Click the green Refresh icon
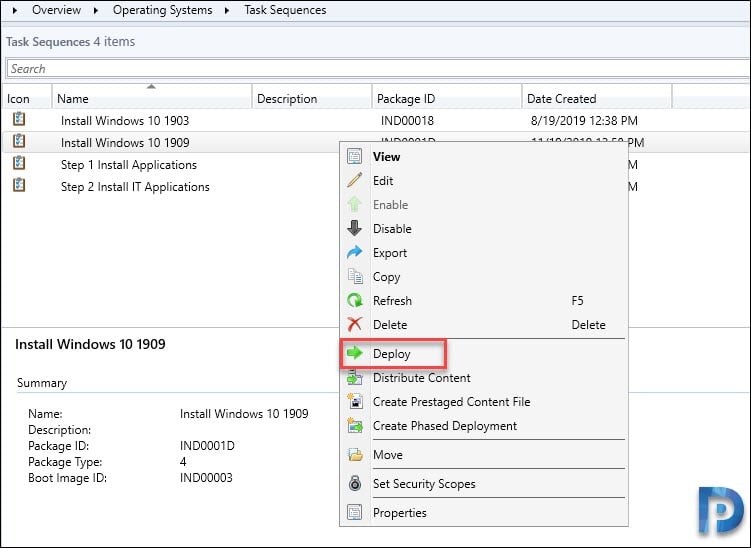Viewport: 751px width, 548px height. click(x=354, y=300)
